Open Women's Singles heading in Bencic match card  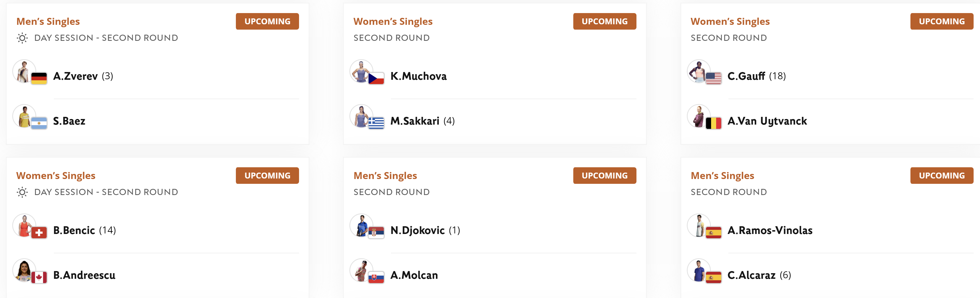55,176
